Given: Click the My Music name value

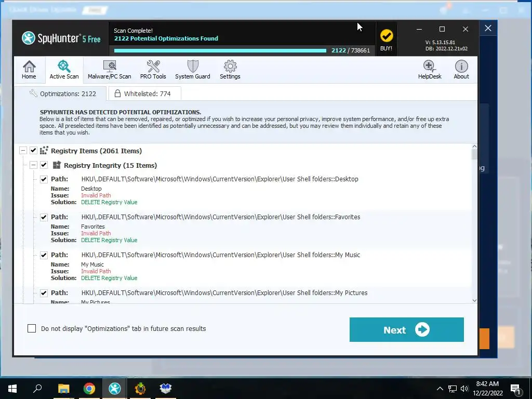Looking at the screenshot, I should [x=92, y=264].
